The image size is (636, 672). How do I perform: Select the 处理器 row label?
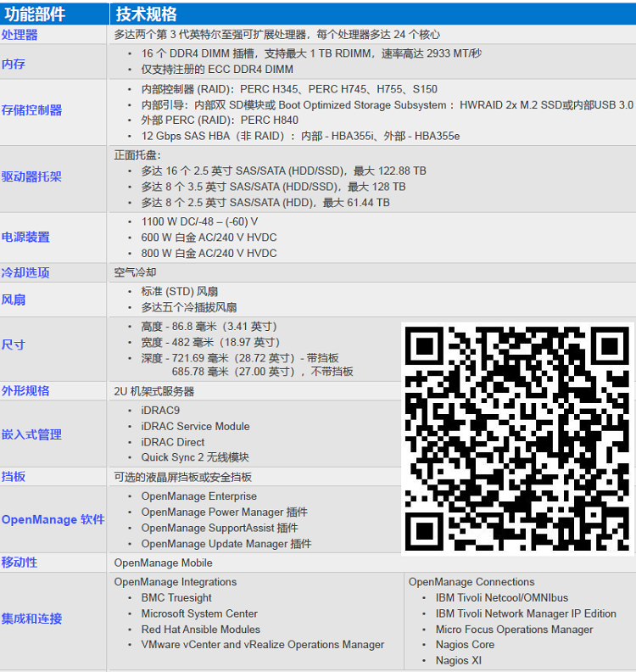point(20,35)
